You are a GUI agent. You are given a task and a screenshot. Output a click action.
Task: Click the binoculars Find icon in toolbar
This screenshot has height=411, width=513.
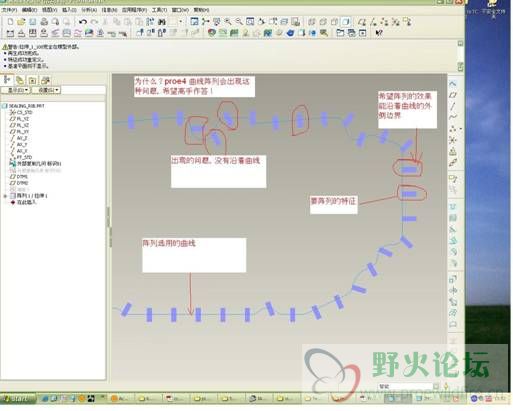coord(162,22)
